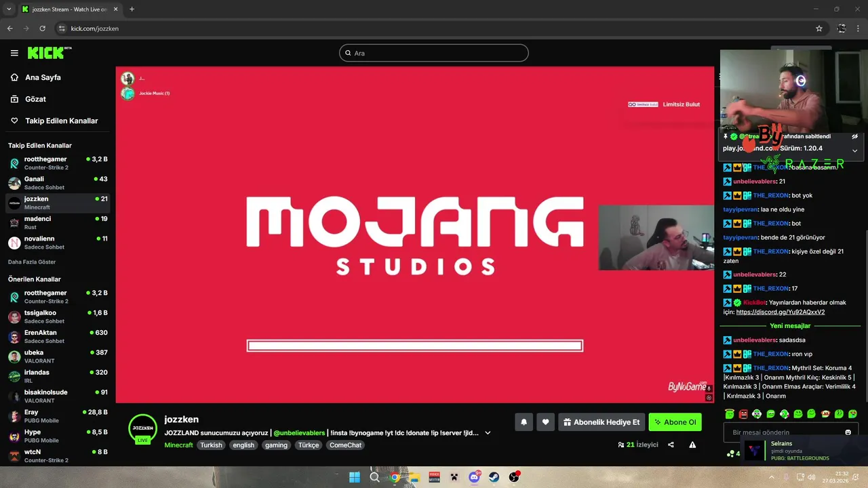Expand the pinned message chevron in chat
Screen dimensions: 868x488
[x=854, y=150]
